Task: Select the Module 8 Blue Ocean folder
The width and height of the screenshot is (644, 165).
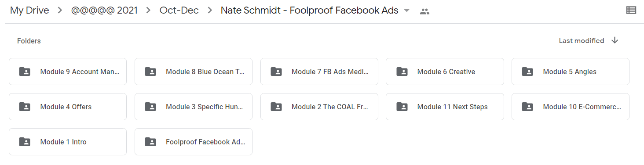Action: 194,72
